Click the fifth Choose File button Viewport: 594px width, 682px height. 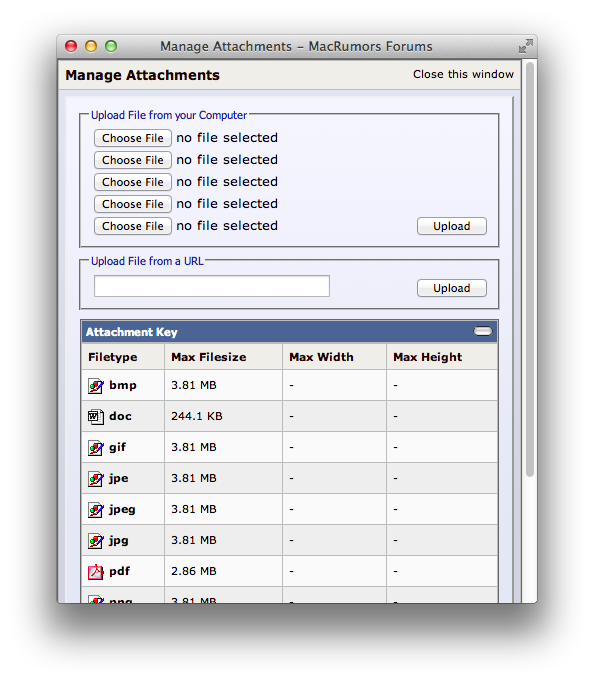pyautogui.click(x=133, y=226)
